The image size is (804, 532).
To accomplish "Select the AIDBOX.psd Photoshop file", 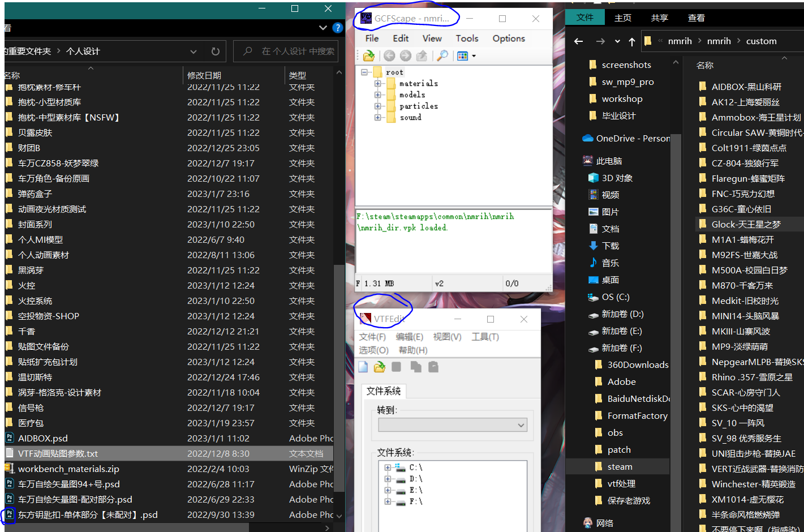I will (x=42, y=438).
